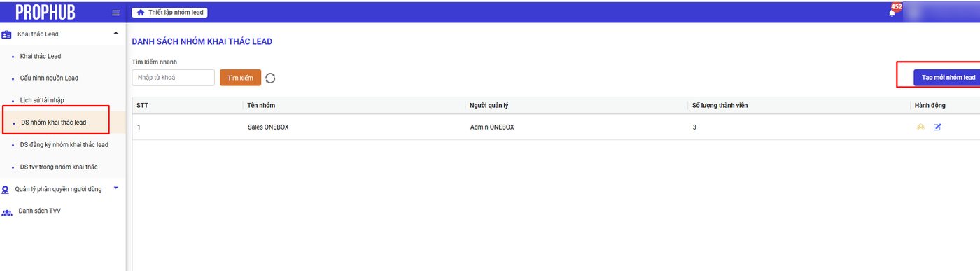Collapse the Khai thác Lead section arrow

[x=115, y=33]
